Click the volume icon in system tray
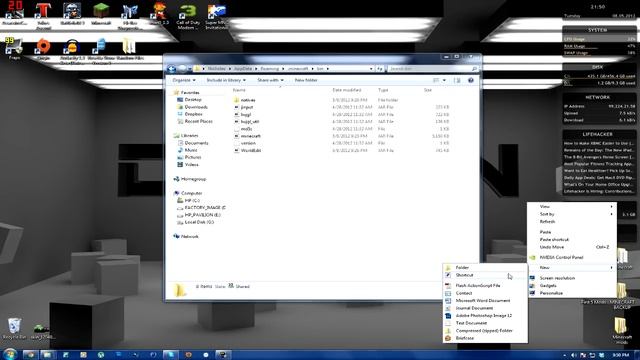 coord(574,356)
